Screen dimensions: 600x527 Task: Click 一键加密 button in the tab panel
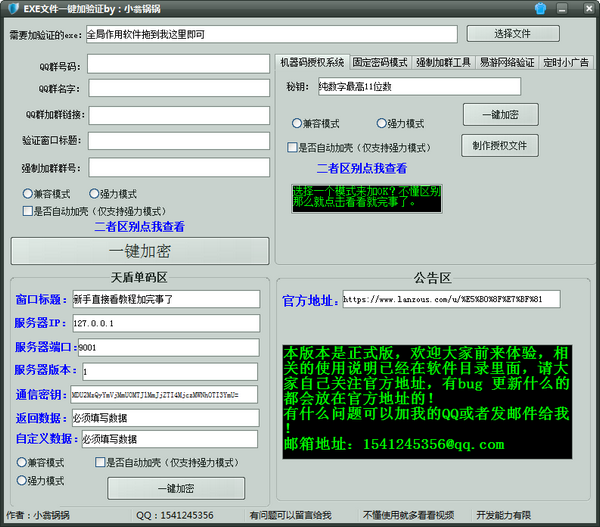pyautogui.click(x=501, y=114)
